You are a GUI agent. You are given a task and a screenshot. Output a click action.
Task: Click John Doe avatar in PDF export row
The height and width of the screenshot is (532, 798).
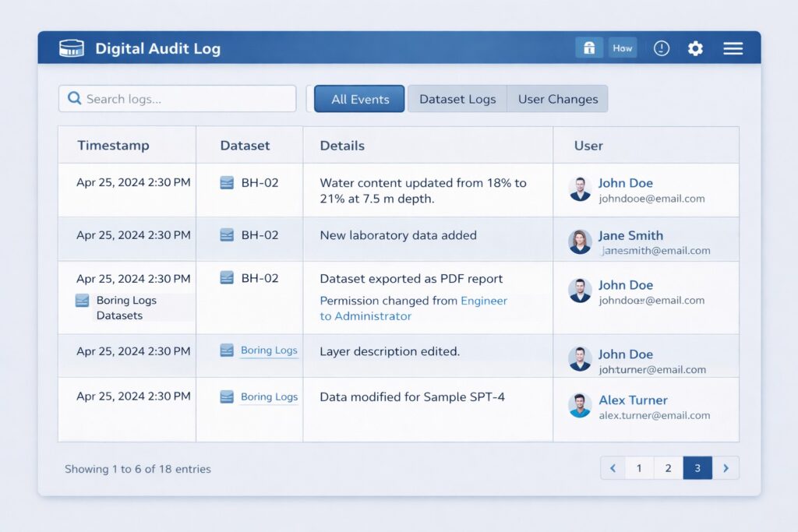(580, 291)
